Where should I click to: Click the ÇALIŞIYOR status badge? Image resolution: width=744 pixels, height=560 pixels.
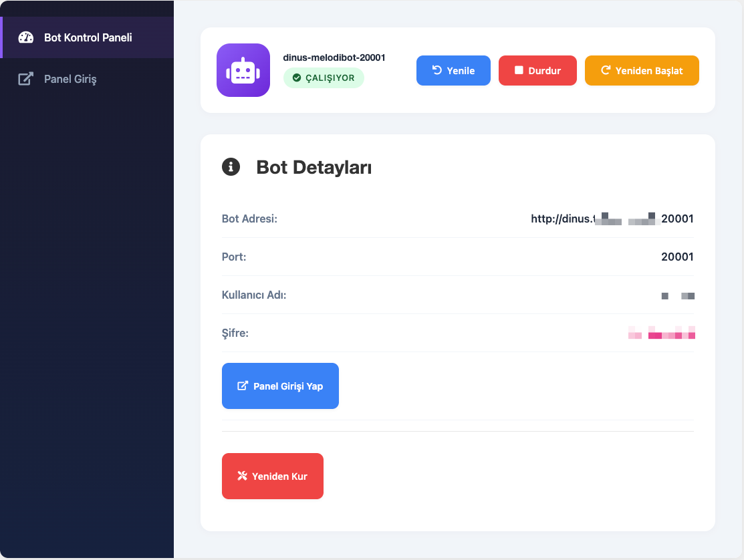click(x=324, y=78)
